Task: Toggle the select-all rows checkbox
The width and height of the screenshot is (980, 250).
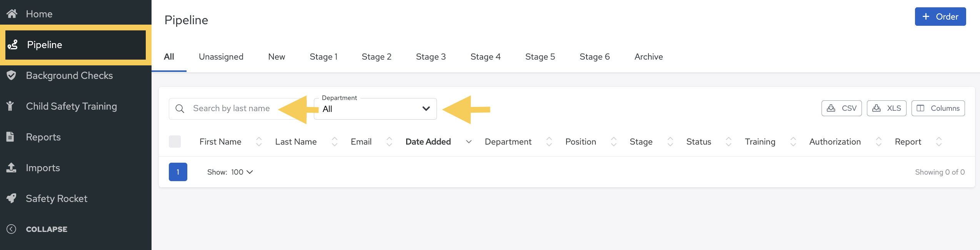Action: 175,142
